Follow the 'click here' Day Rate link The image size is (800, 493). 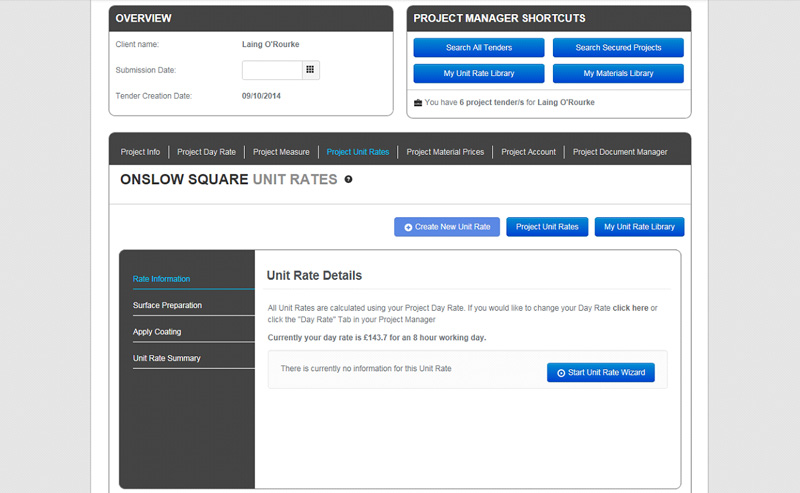[x=631, y=308]
